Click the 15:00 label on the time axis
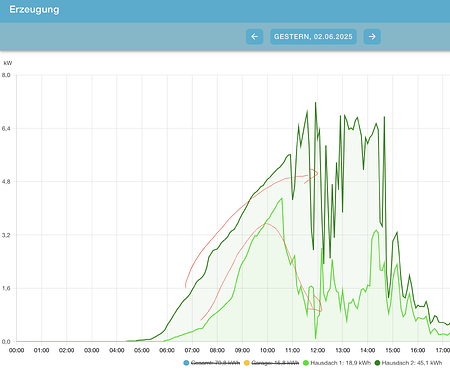This screenshot has width=450, height=375. click(x=393, y=350)
